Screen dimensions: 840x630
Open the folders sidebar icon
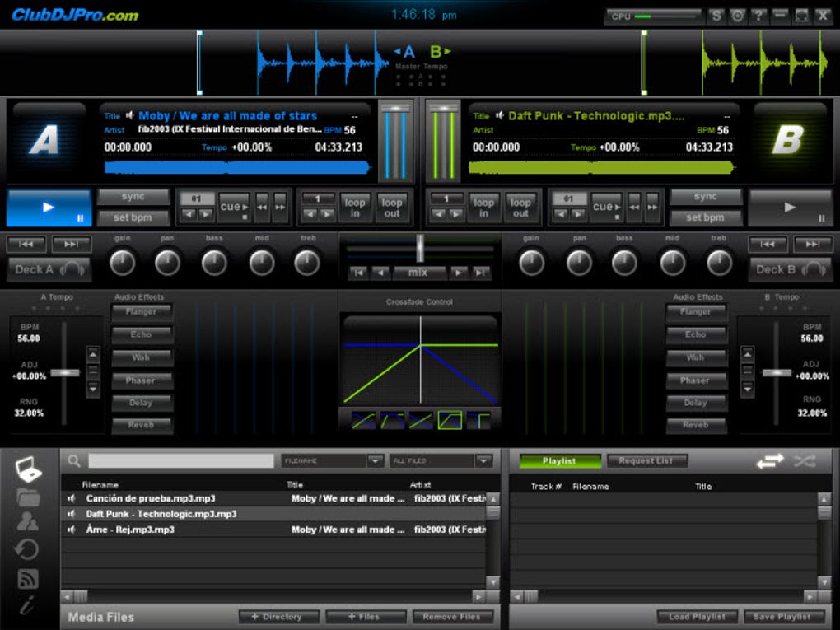tap(28, 497)
